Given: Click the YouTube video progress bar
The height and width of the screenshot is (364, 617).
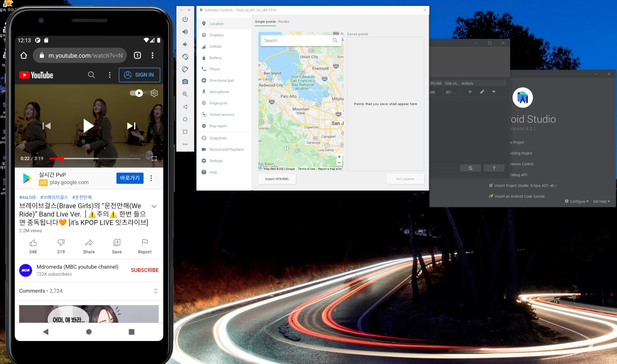Looking at the screenshot, I should tap(95, 158).
